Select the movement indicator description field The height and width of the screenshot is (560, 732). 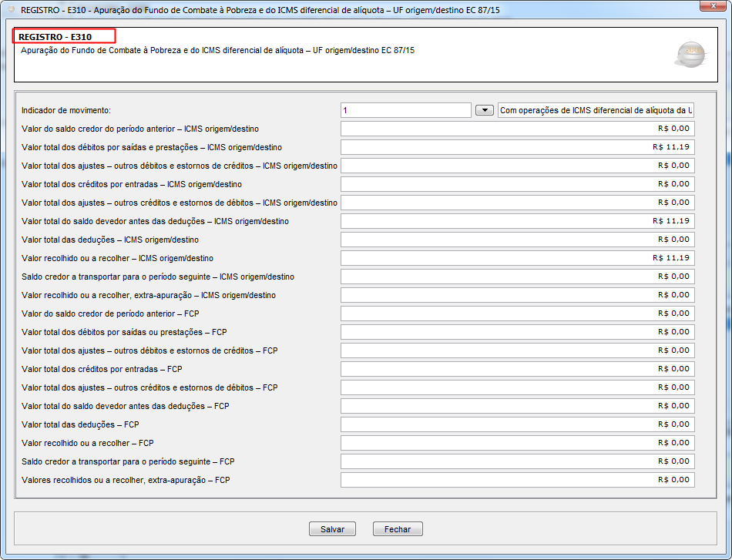(596, 110)
